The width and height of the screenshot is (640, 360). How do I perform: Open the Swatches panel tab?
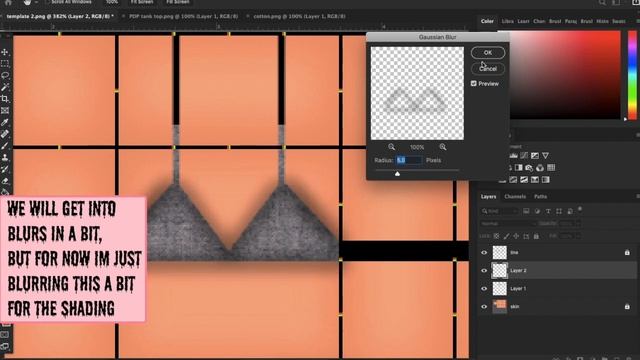619,21
